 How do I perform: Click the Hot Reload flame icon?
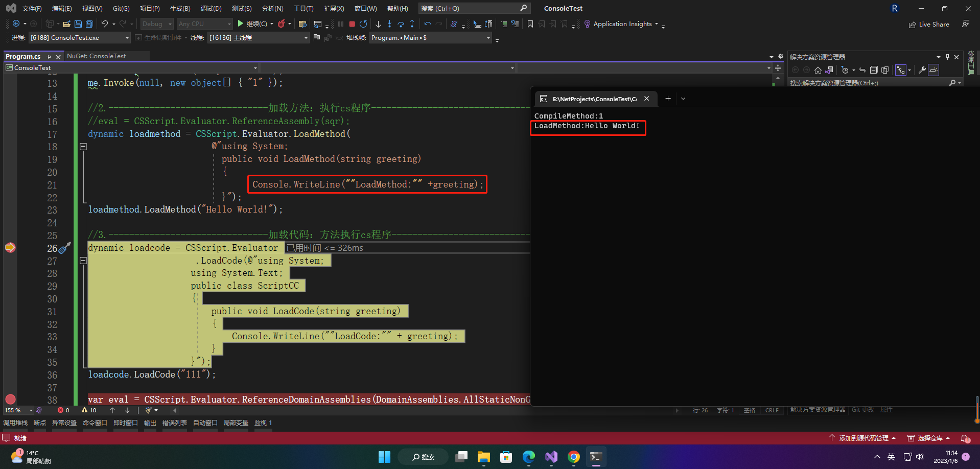pos(281,24)
